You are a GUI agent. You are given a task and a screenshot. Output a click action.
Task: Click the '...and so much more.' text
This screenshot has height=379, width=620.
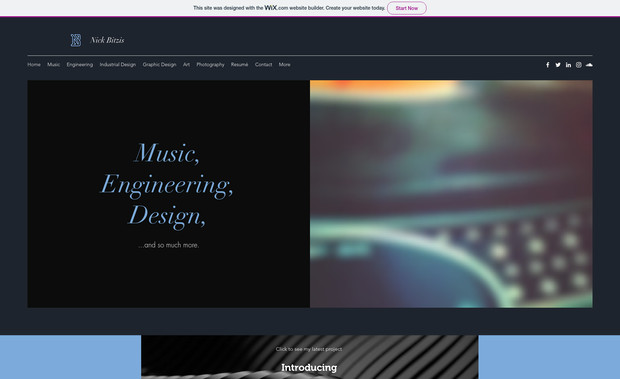[168, 245]
